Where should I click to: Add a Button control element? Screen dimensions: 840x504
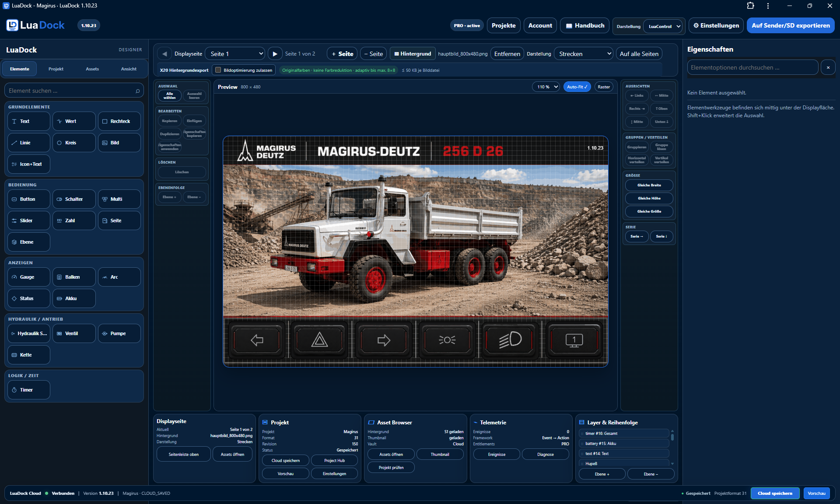29,199
